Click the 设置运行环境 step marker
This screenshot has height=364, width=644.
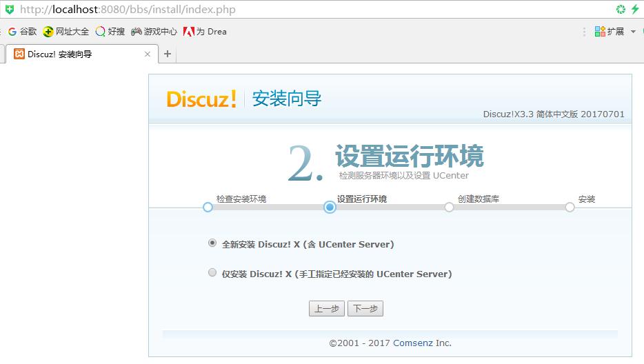pos(330,207)
